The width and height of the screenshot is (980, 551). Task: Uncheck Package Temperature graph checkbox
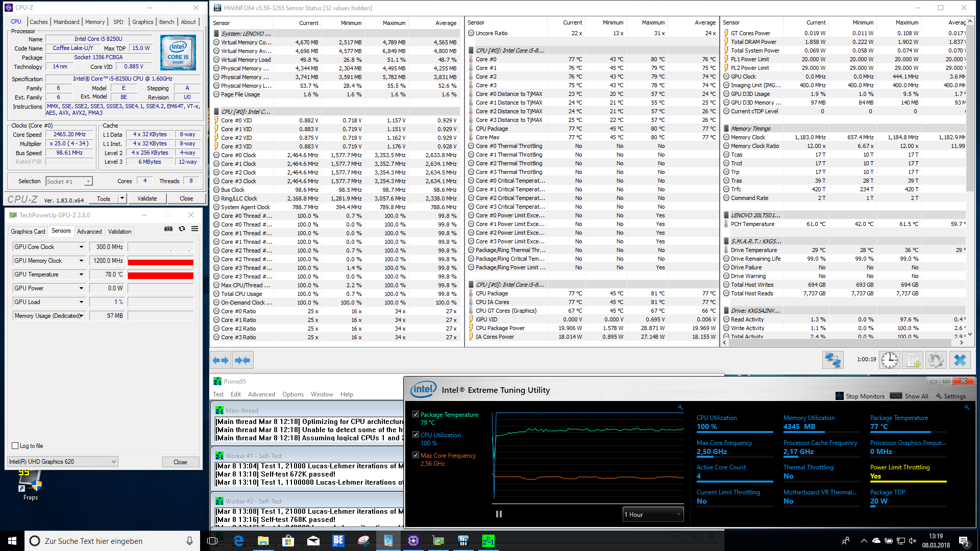[x=415, y=414]
